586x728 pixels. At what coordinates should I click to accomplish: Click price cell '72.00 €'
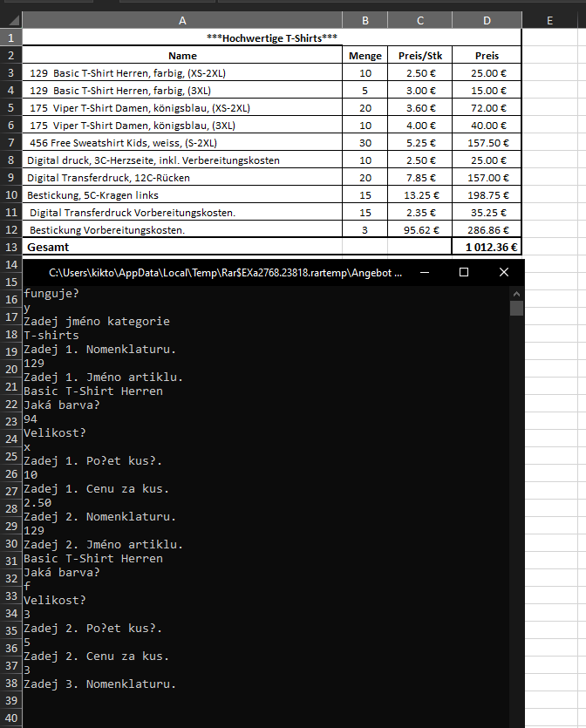[487, 108]
